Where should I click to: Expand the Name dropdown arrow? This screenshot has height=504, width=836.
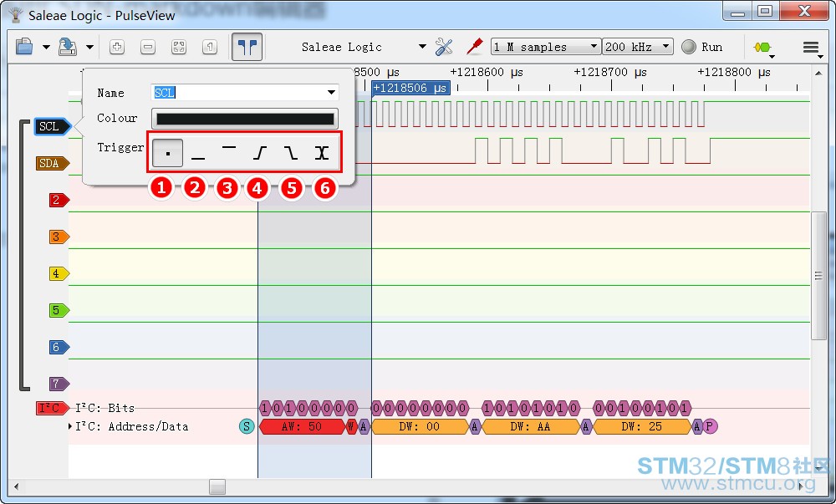[x=331, y=93]
